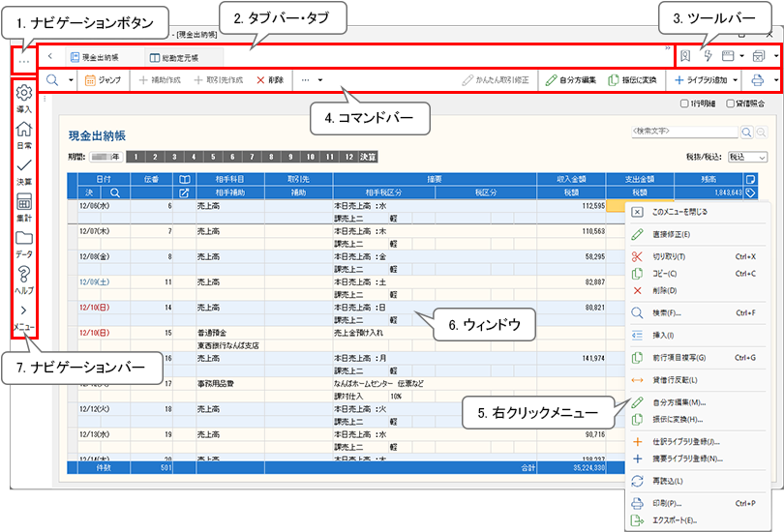The image size is (784, 532).
Task: Open ヘルプ in the navigation bar
Action: 24,280
